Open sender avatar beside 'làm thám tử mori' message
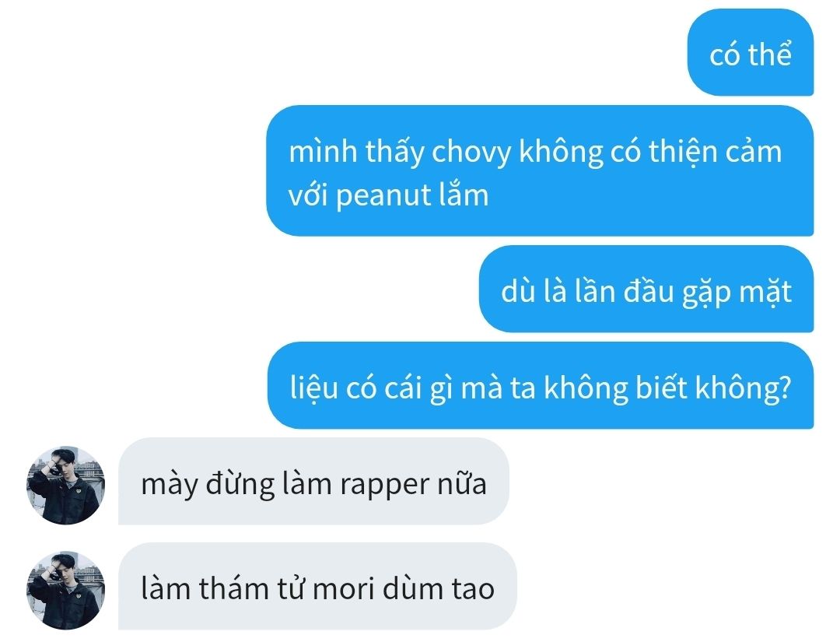The height and width of the screenshot is (642, 840). 66,590
